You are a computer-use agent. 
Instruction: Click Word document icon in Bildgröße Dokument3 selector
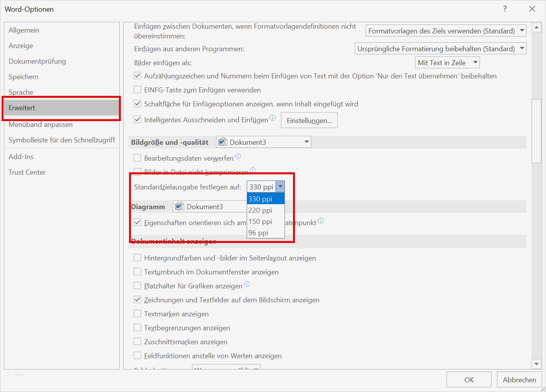point(222,142)
